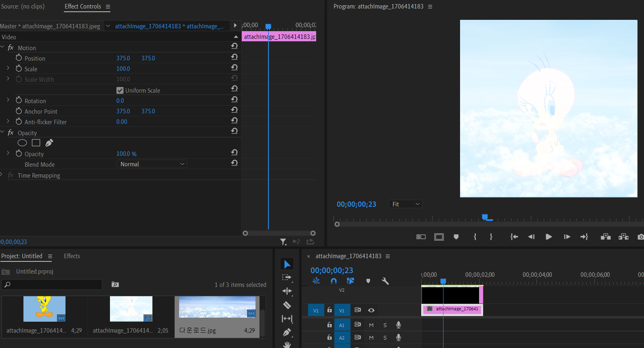Screen dimensions: 644x348
Task: Open master clip dropdown arrow
Action: coord(108,26)
